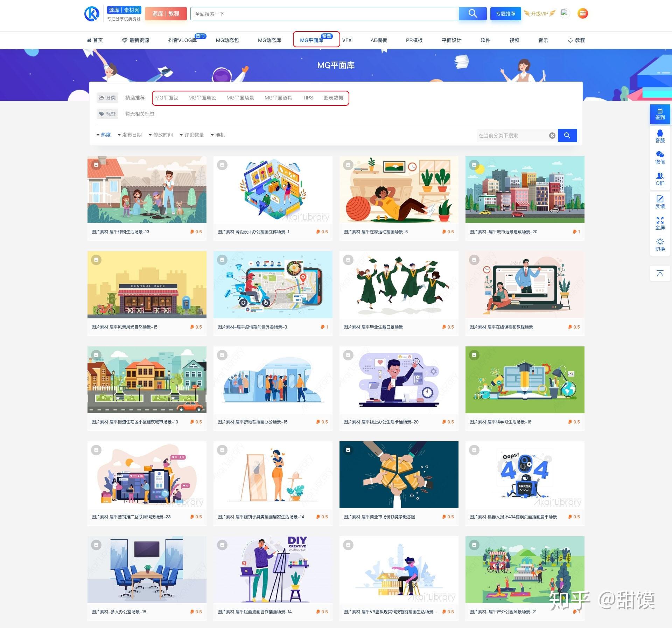Click the user avatar image icon

[x=566, y=14]
